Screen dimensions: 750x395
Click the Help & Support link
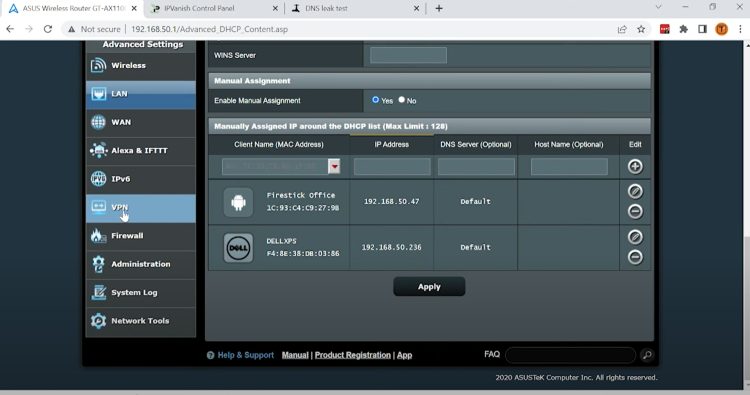(x=245, y=355)
